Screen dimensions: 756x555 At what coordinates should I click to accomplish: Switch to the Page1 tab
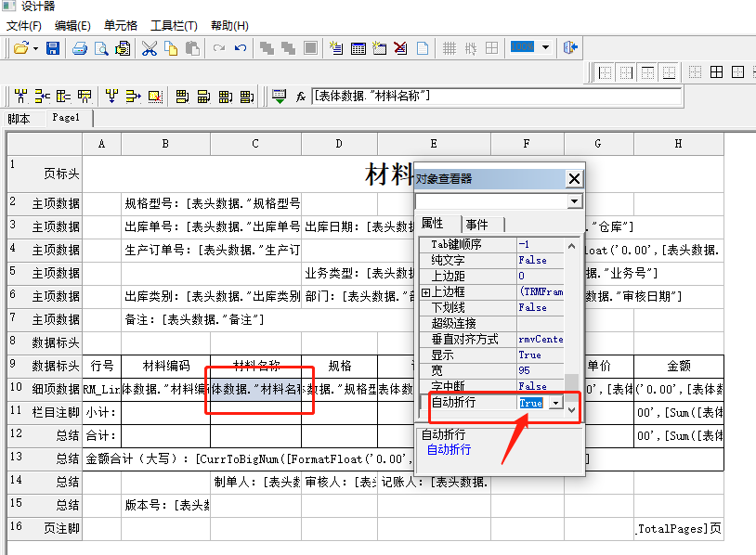point(66,118)
